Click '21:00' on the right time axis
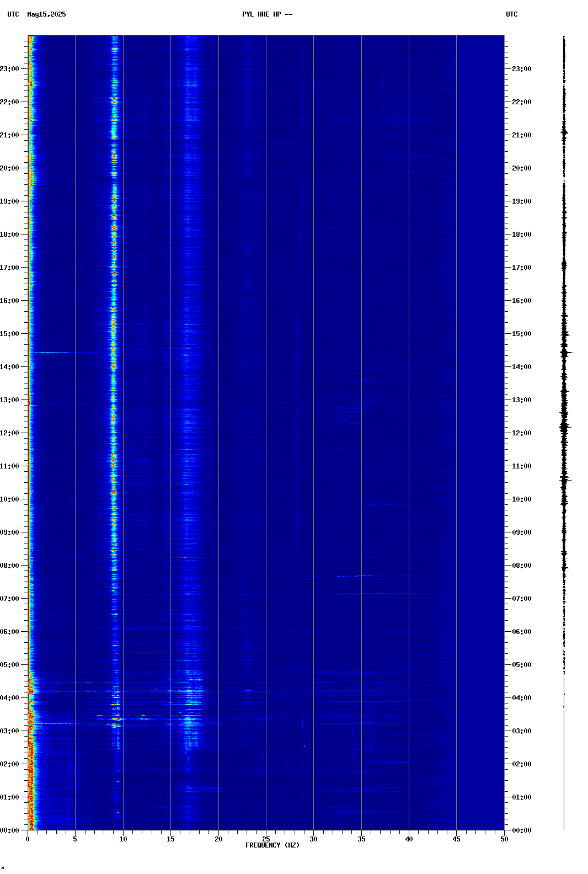 click(x=522, y=135)
